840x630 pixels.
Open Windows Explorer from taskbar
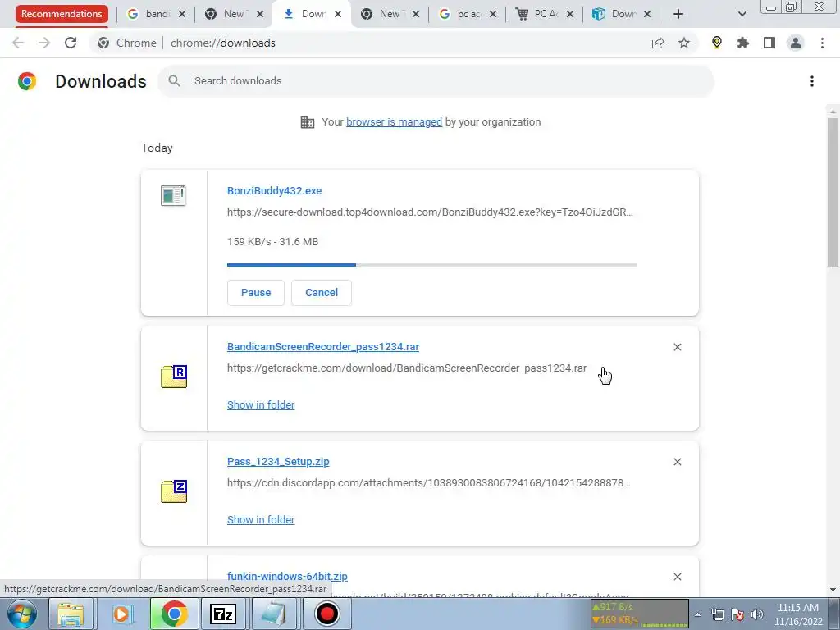point(71,614)
